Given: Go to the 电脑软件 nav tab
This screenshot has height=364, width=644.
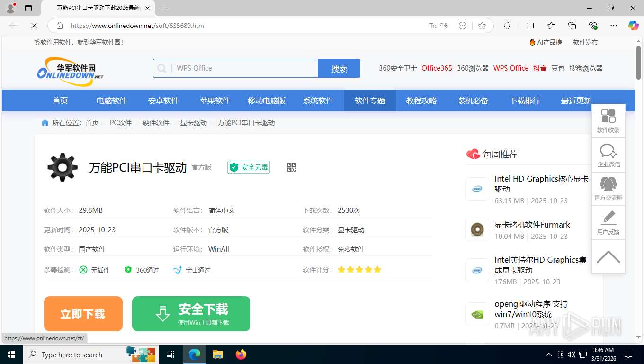Looking at the screenshot, I should [x=112, y=100].
